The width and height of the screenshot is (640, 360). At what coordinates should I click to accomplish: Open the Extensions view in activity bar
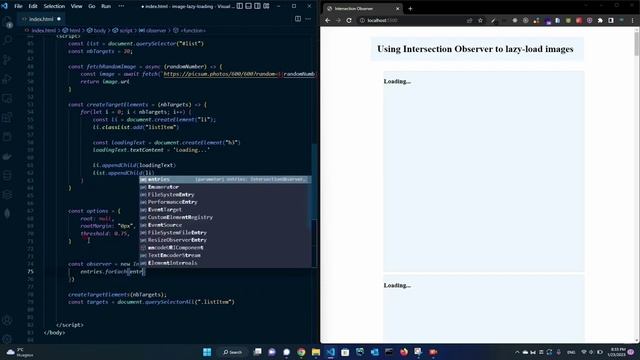7,118
